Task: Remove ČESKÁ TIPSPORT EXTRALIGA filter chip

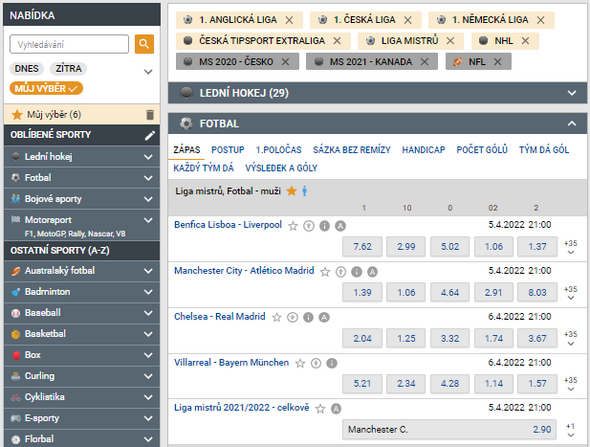Action: 337,41
